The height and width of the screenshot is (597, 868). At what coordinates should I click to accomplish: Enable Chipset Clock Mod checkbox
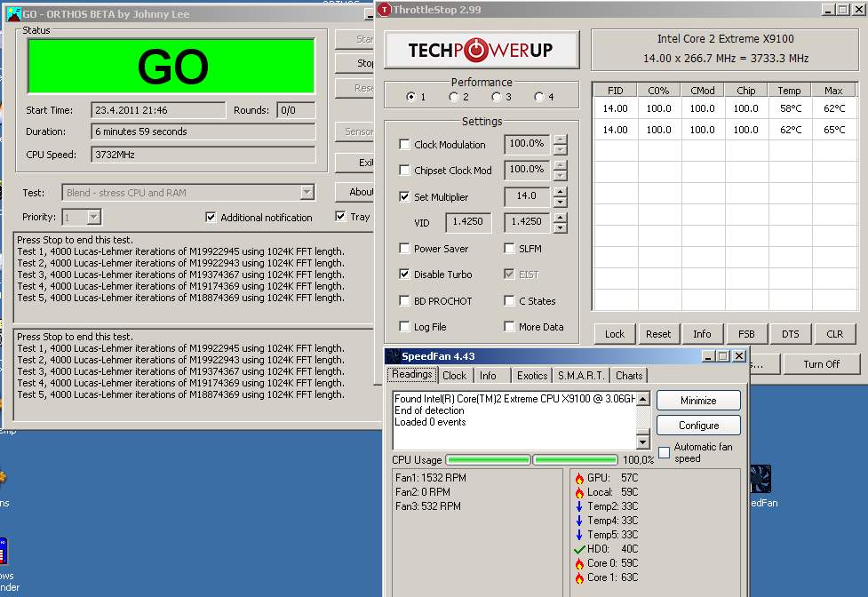pyautogui.click(x=404, y=171)
